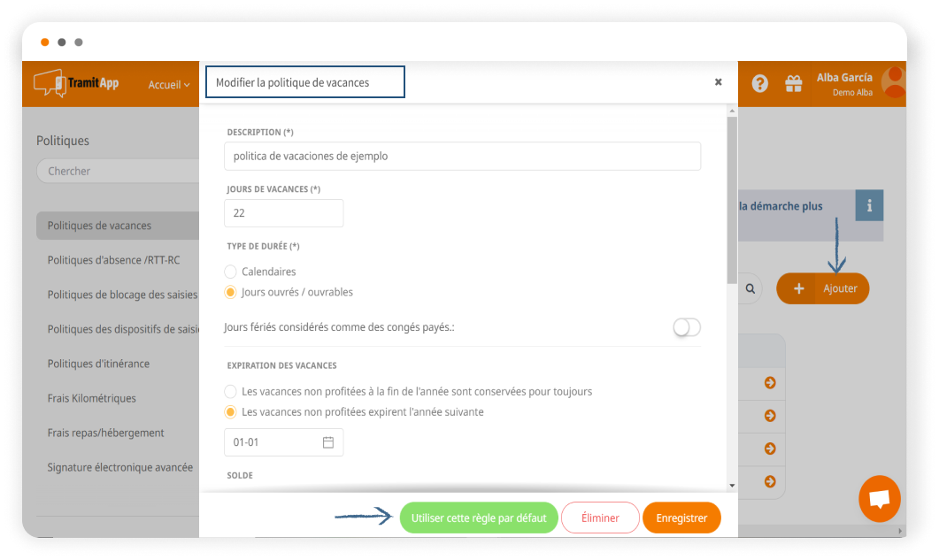Click the blue info icon
The image size is (939, 560).
point(869,206)
